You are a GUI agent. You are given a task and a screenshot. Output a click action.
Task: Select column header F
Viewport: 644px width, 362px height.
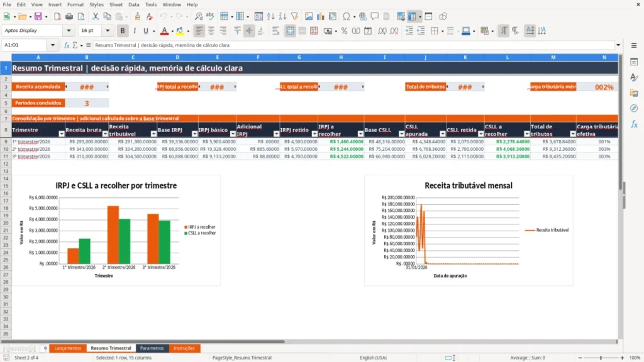point(258,57)
